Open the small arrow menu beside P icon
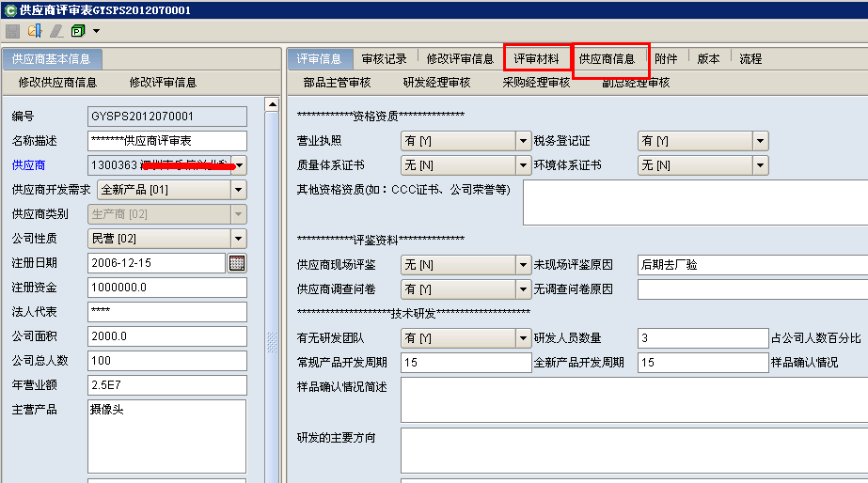The image size is (868, 483). coord(96,31)
